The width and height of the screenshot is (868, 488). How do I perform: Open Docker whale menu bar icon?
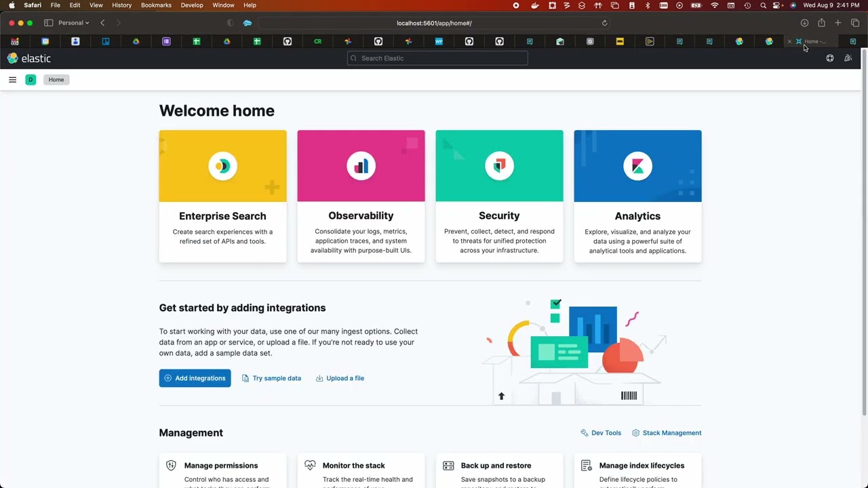[535, 5]
